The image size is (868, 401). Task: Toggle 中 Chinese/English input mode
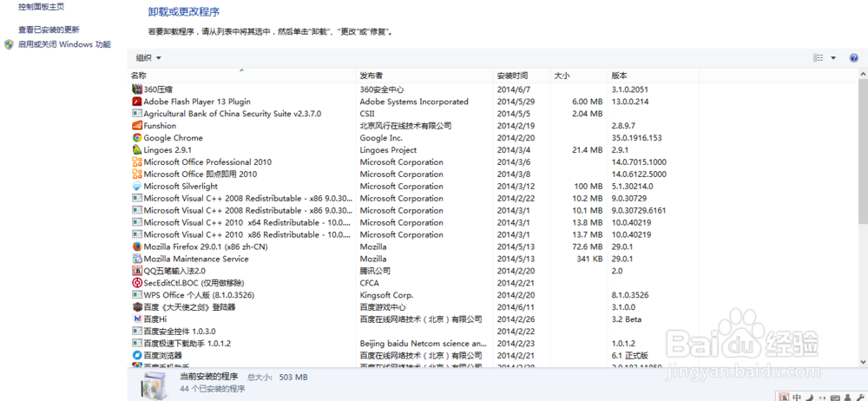point(797,398)
